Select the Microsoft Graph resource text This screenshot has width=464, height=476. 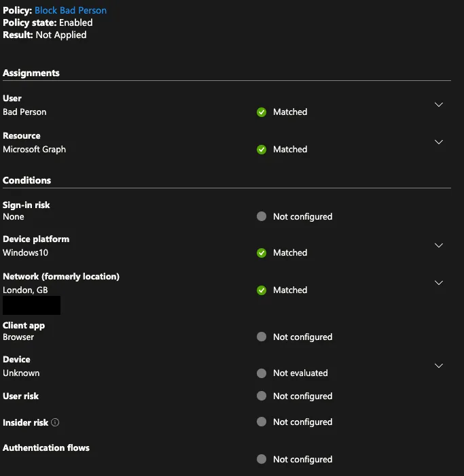tap(34, 150)
